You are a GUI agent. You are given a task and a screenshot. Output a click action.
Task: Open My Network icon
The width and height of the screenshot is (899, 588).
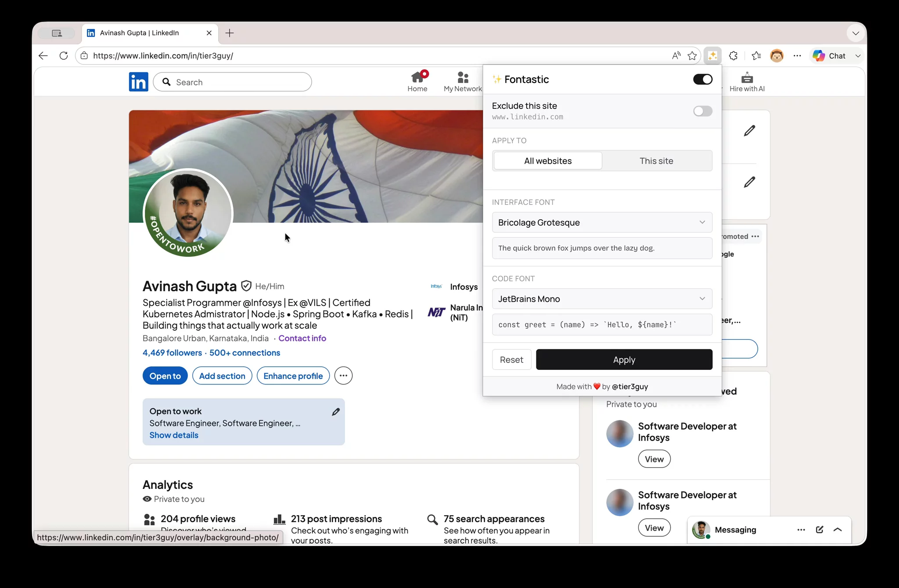point(463,82)
